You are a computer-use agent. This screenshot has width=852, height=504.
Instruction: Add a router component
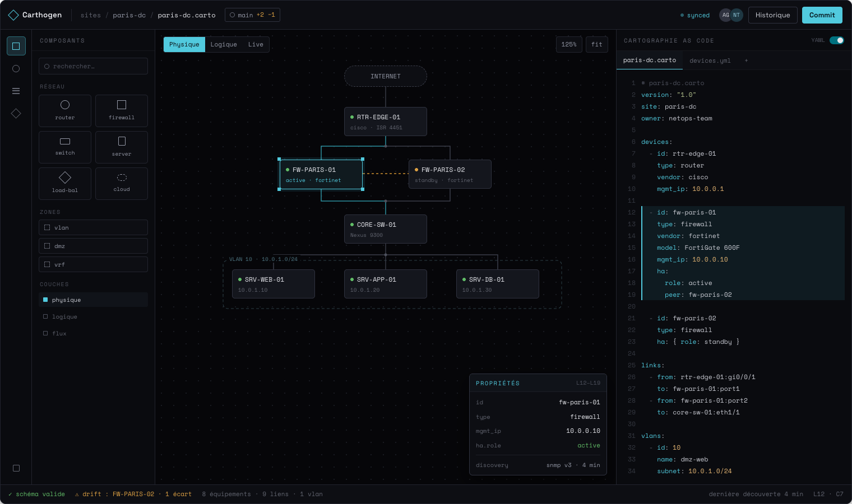coord(65,110)
